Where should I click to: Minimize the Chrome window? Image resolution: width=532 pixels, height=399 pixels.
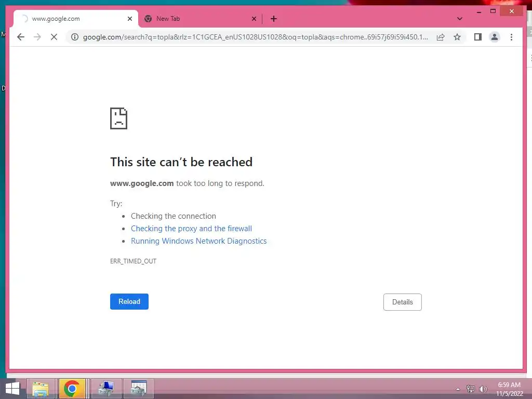(478, 11)
